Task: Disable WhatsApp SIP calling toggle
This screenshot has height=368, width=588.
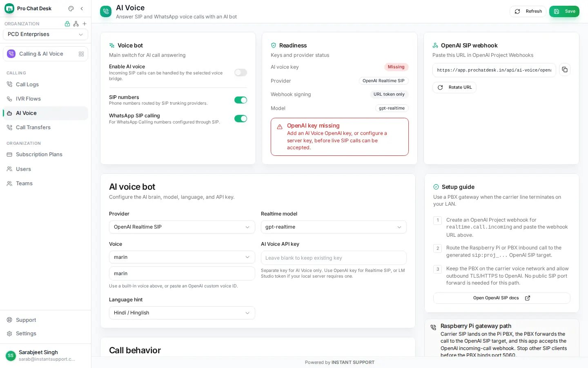Action: point(241,119)
